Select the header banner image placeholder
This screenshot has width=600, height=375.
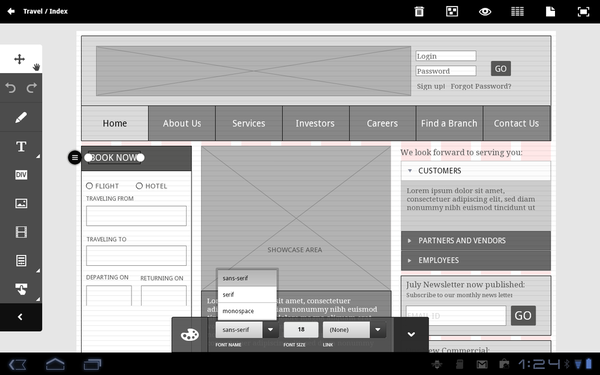pyautogui.click(x=253, y=71)
